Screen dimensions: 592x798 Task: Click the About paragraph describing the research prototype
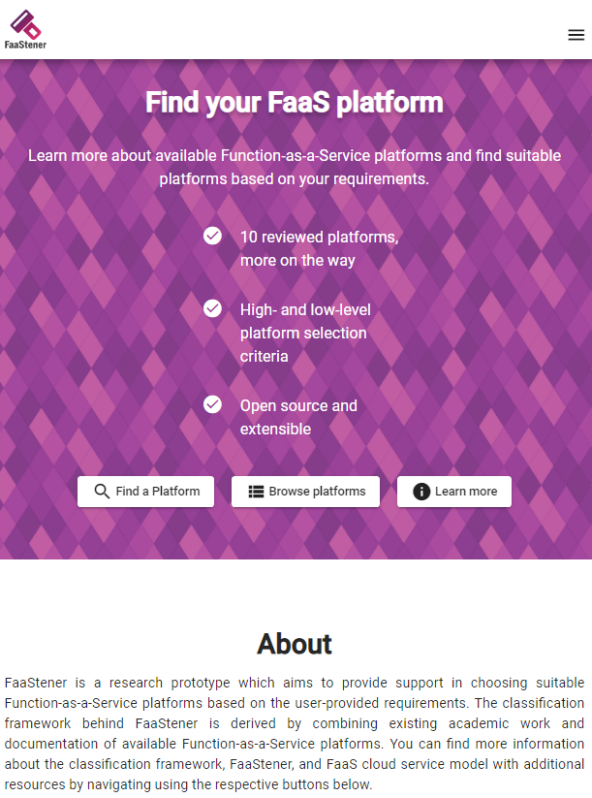tap(294, 733)
